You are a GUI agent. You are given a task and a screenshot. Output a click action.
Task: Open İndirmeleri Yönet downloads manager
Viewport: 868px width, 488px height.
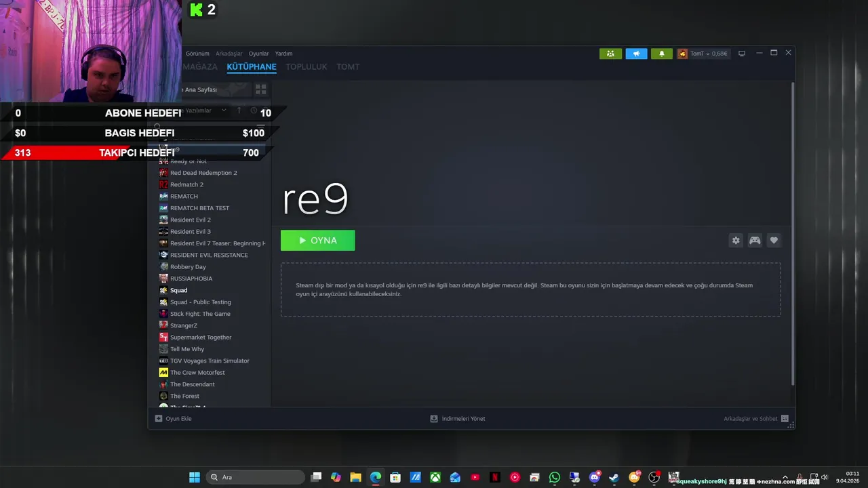(x=458, y=418)
